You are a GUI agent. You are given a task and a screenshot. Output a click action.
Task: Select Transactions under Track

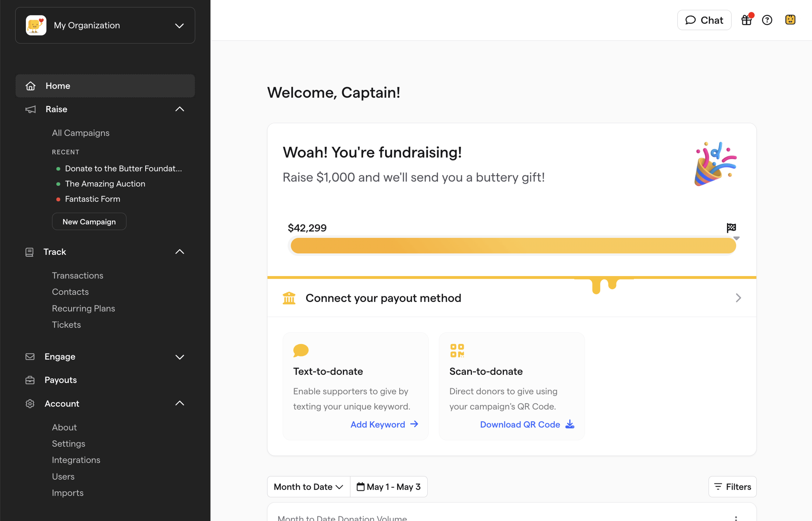(78, 275)
